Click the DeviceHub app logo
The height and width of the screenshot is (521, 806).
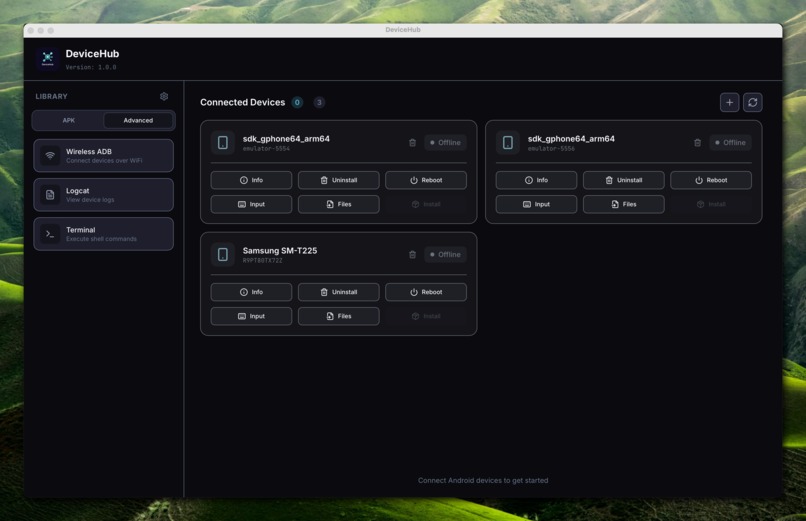pyautogui.click(x=48, y=58)
